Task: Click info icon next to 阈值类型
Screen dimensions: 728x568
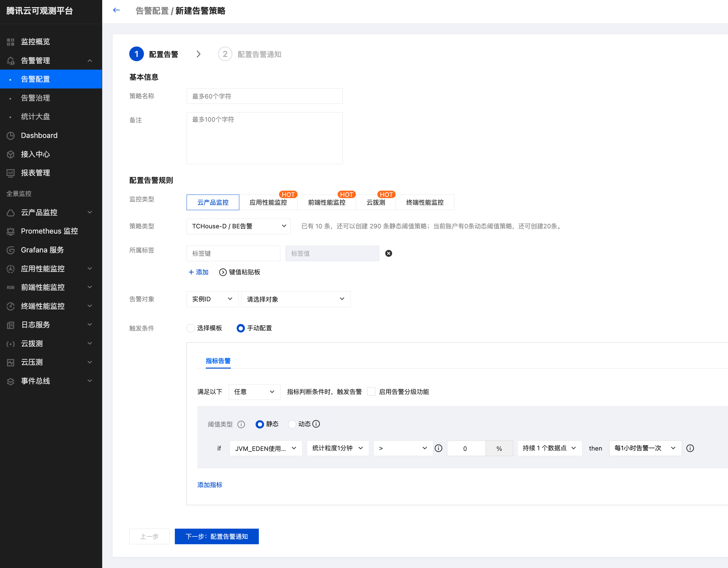Action: click(x=241, y=425)
